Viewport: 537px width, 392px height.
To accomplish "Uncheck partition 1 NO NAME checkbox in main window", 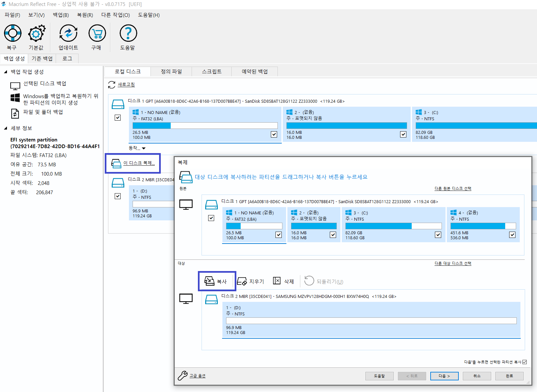I will (x=274, y=134).
